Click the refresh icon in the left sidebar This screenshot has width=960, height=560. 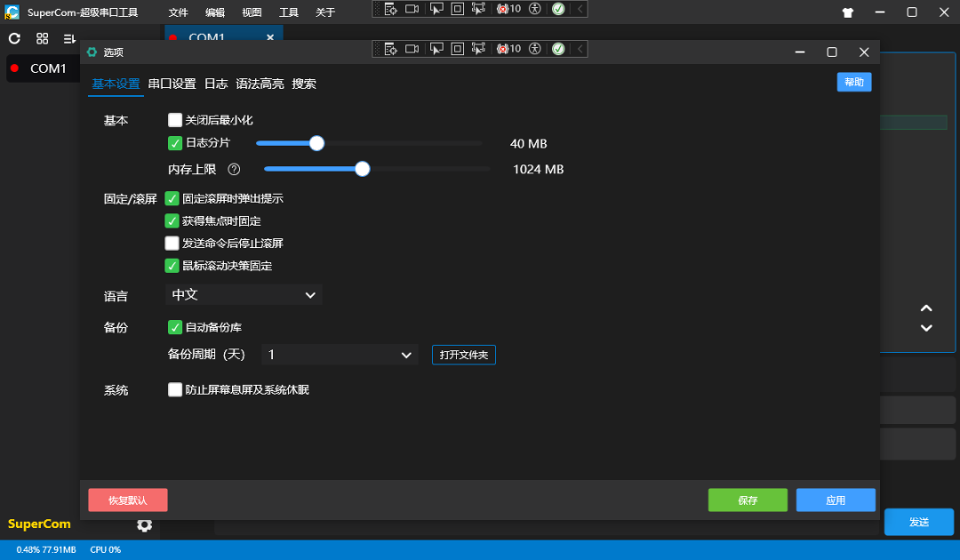[x=13, y=39]
